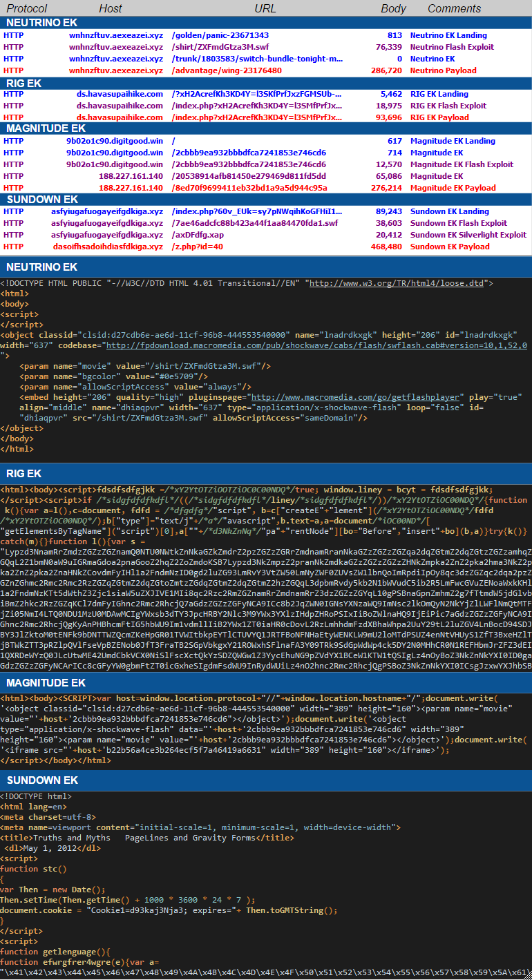The image size is (532, 980).
Task: Click the Magnitude EK Landing comment
Action: 453,141
